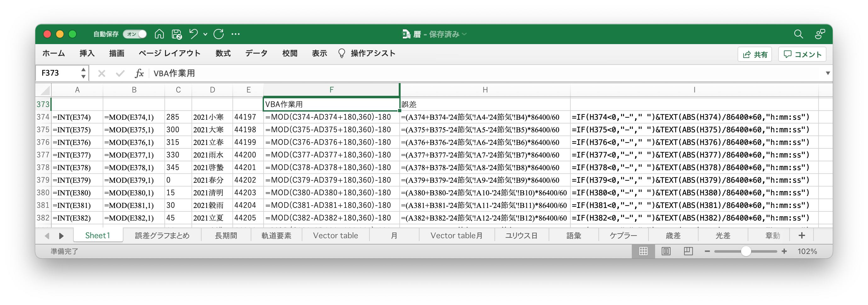Click the insert function fx icon

pyautogui.click(x=139, y=73)
